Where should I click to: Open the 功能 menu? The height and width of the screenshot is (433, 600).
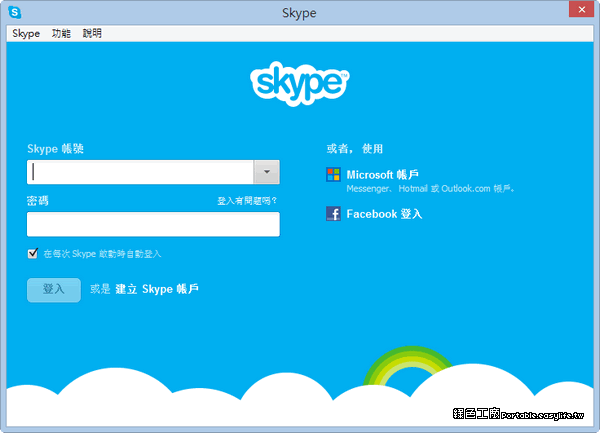pyautogui.click(x=61, y=33)
